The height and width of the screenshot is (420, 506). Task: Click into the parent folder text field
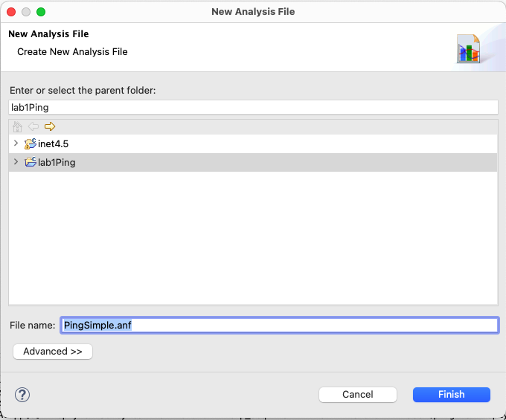coord(253,107)
